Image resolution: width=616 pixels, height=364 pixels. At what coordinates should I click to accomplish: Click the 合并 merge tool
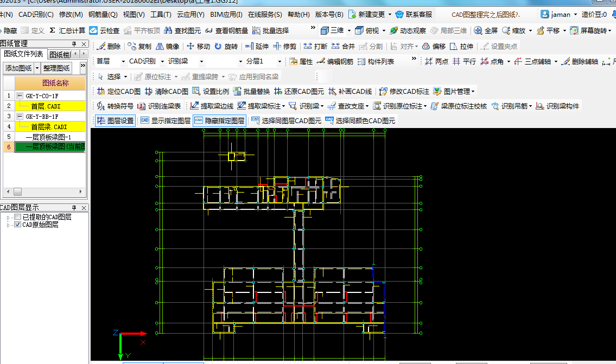pos(343,46)
